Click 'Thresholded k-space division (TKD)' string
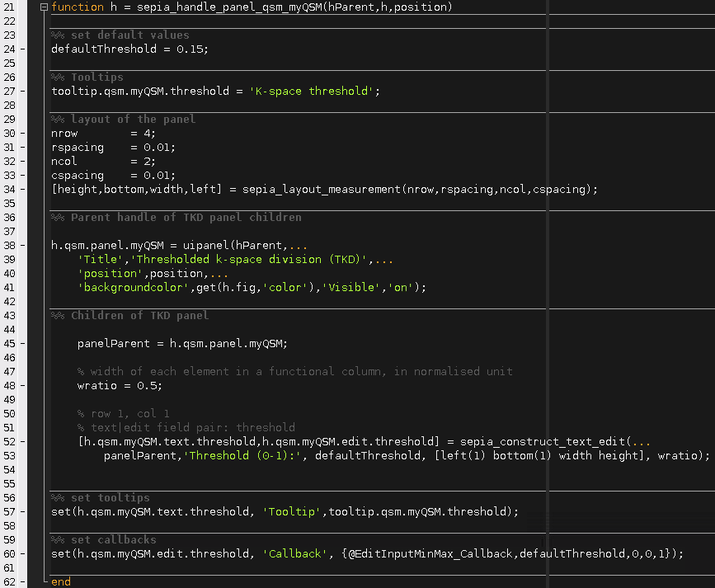This screenshot has height=588, width=715. pos(249,260)
